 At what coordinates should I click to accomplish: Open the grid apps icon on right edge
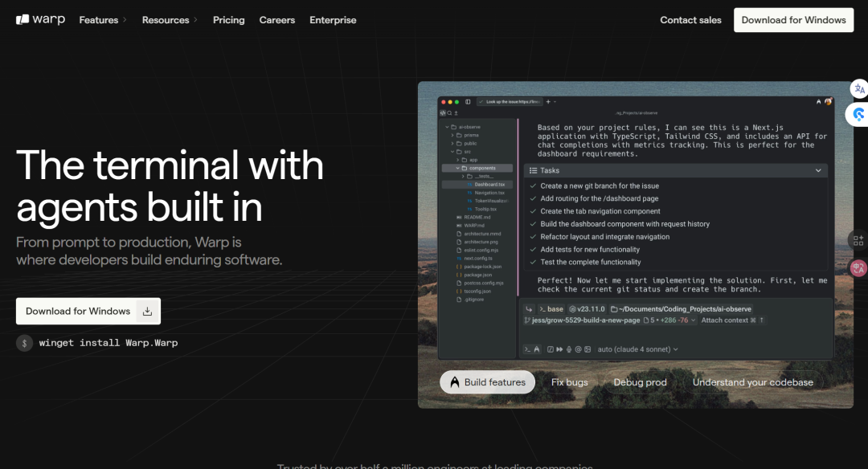click(858, 239)
